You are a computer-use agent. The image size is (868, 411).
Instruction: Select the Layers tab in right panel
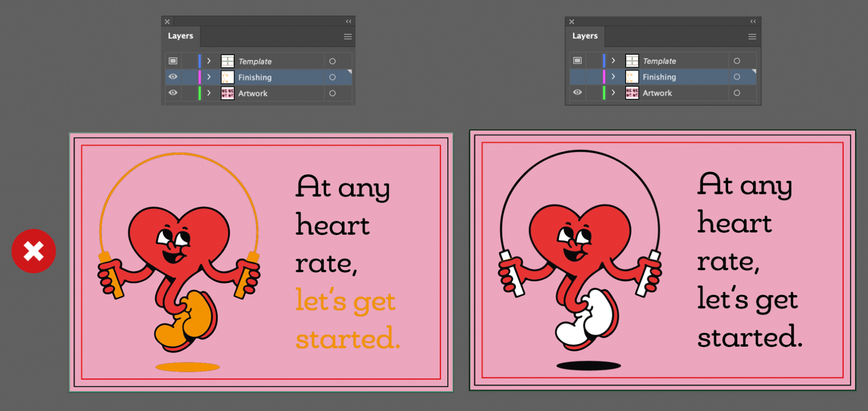coord(585,36)
